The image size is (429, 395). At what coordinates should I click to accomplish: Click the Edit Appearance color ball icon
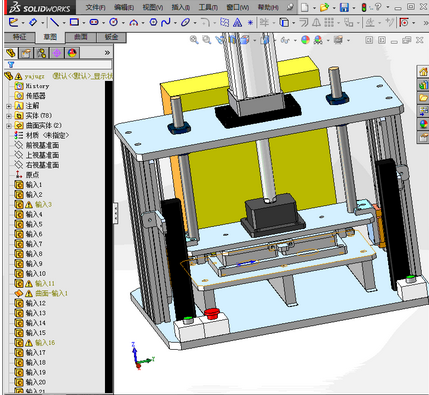tap(305, 40)
